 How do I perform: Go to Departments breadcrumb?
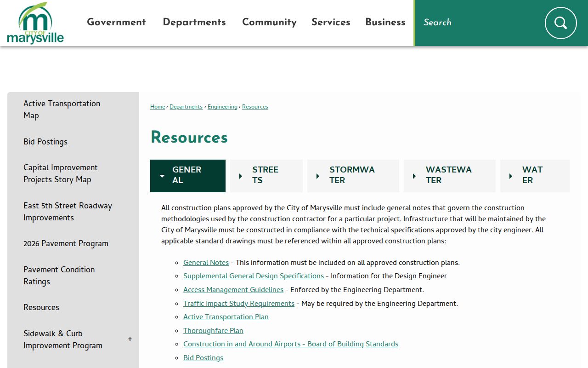[186, 107]
